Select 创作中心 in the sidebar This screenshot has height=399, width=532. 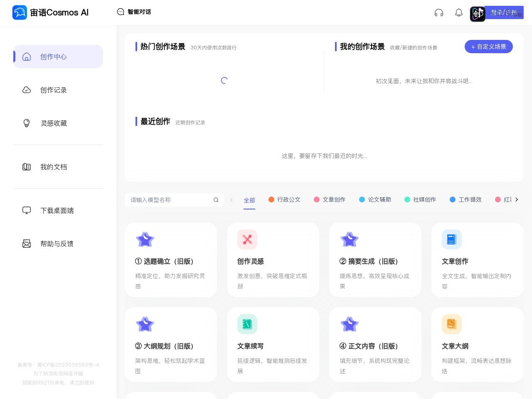(x=58, y=57)
